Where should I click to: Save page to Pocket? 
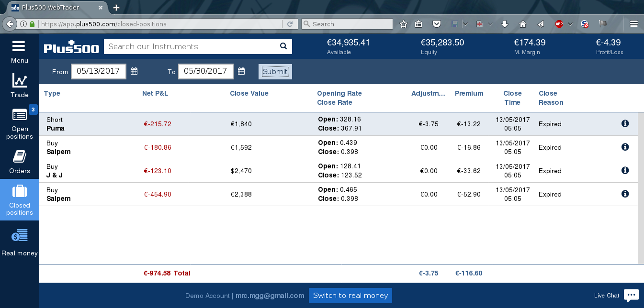tap(436, 24)
